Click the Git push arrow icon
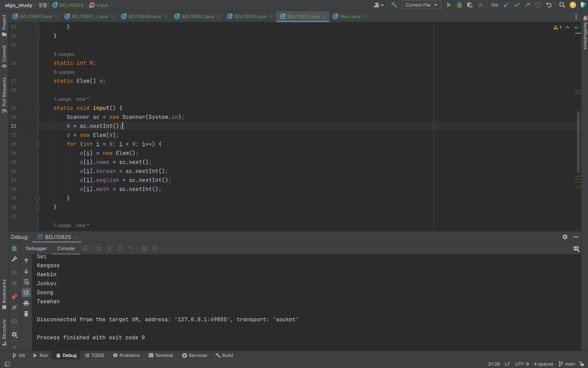Screen dimensions: 588x368 click(x=527, y=5)
